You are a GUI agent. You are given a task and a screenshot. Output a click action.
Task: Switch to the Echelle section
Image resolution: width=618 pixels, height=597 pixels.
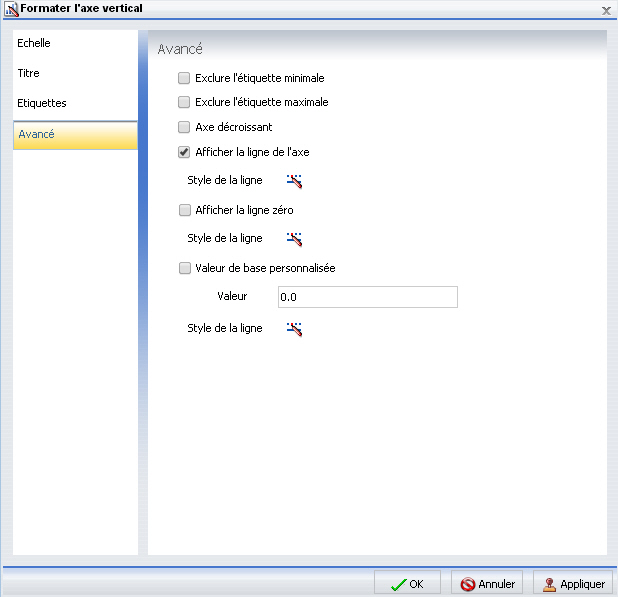tap(75, 43)
